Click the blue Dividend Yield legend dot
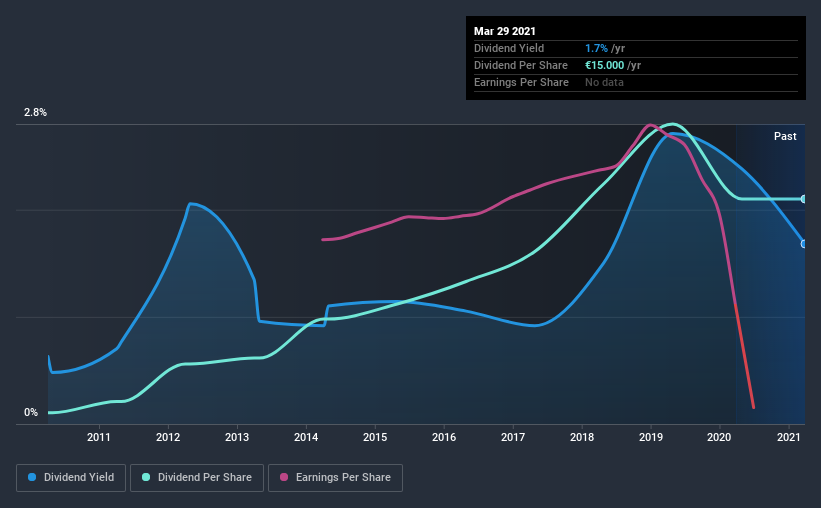 (32, 477)
